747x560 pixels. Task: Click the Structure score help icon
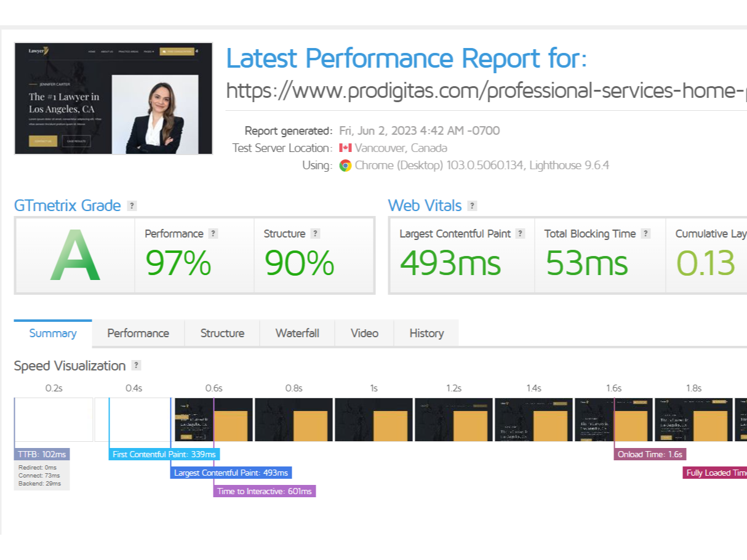click(316, 233)
